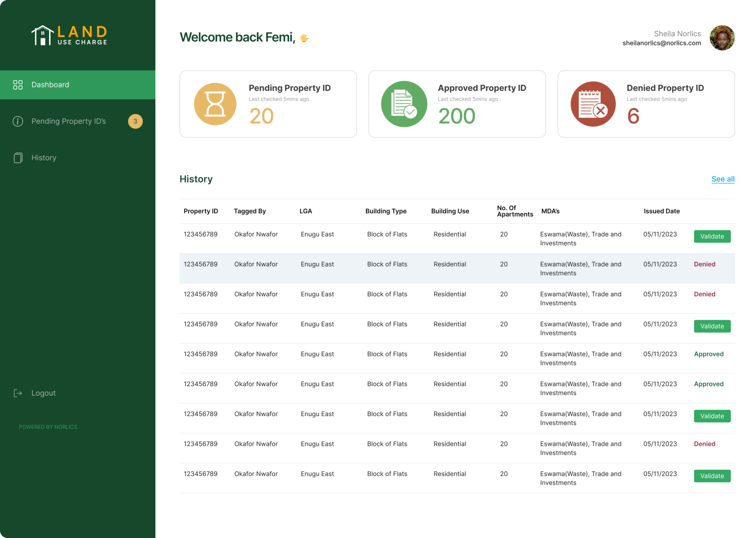
Task: Click the Building Use column header
Action: (450, 211)
